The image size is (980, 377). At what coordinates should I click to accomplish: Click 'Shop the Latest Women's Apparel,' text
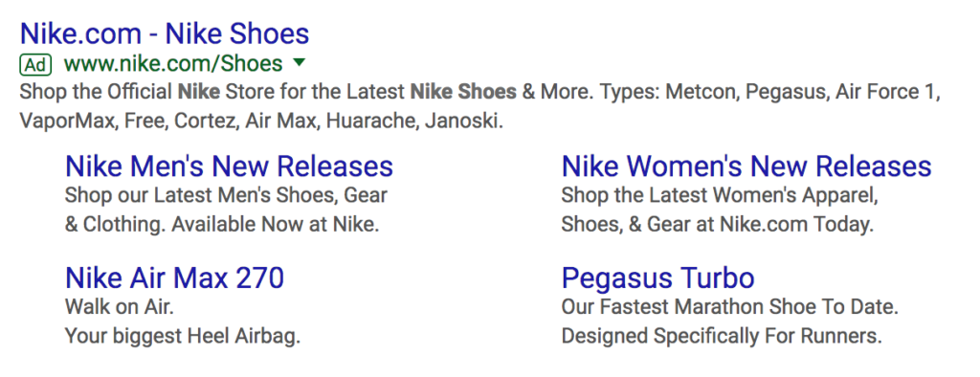tap(720, 195)
